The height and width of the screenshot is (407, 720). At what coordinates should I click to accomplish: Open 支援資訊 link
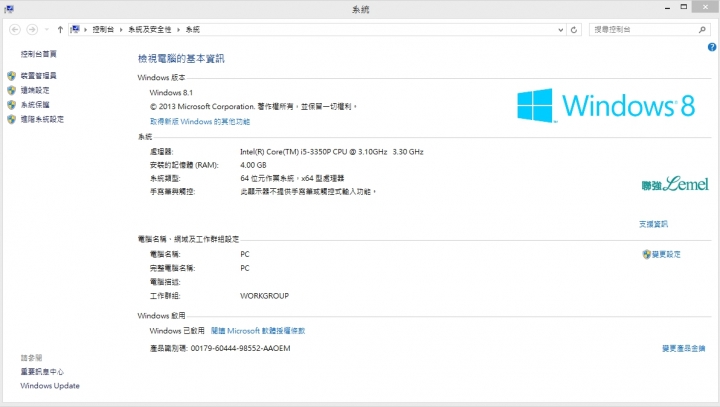pyautogui.click(x=653, y=224)
